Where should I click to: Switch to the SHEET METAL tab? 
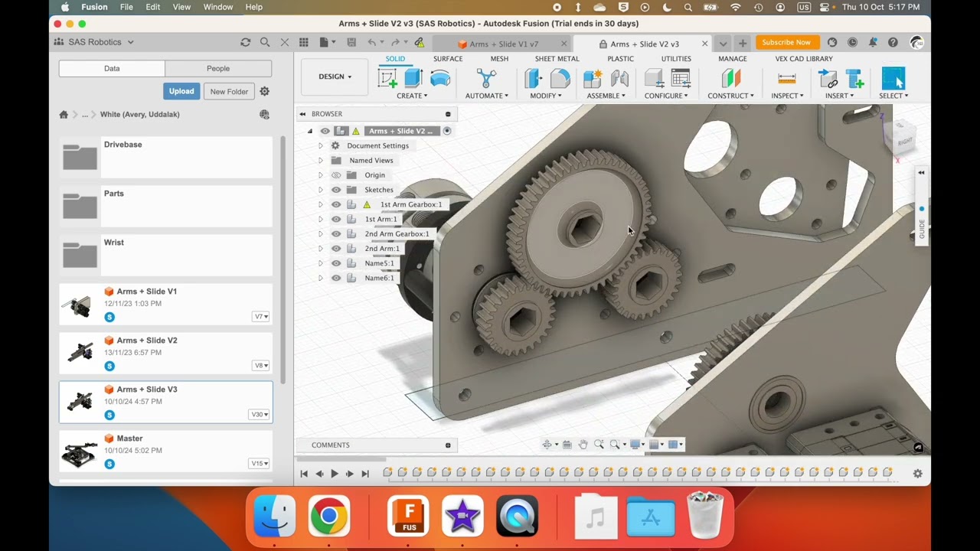pyautogui.click(x=557, y=59)
